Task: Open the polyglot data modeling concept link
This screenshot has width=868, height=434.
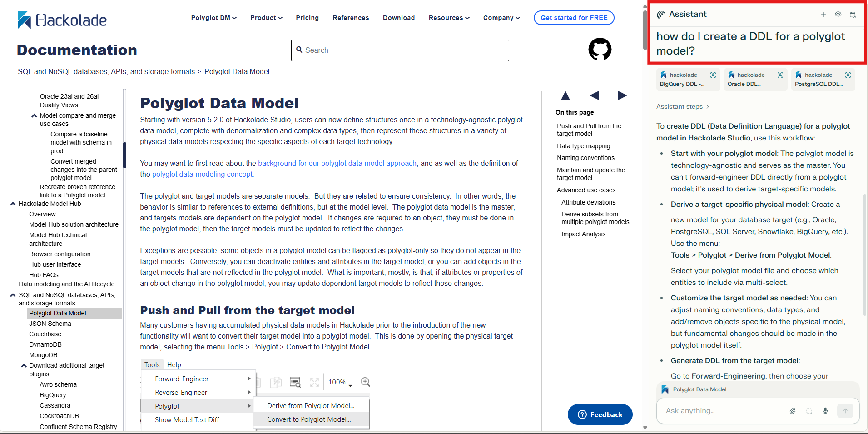Action: click(x=202, y=175)
